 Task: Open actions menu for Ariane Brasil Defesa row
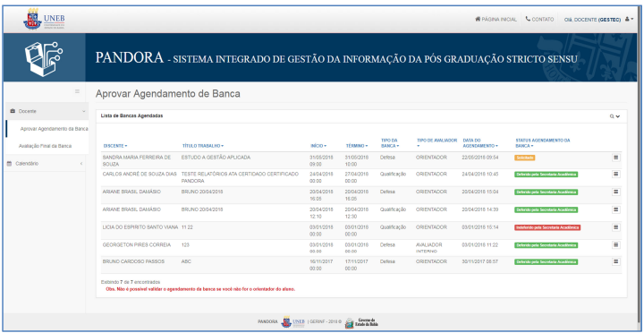point(615,192)
